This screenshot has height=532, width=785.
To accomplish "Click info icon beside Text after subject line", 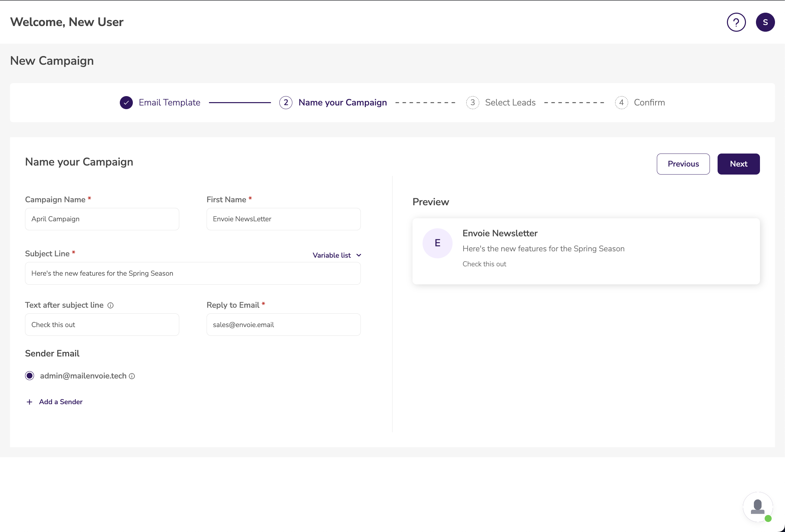I will [110, 305].
